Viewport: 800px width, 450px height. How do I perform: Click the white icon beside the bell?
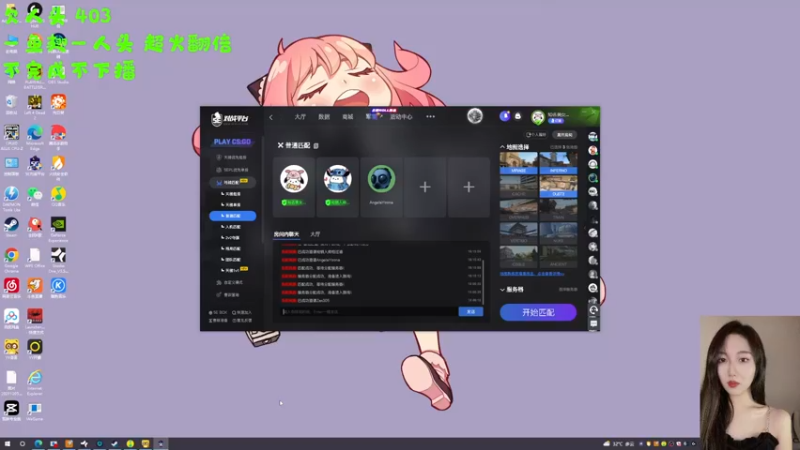coord(518,116)
